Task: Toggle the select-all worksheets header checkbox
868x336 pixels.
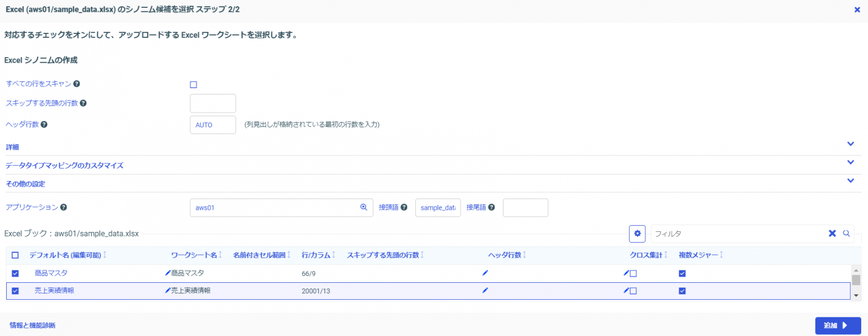Action: [16, 255]
